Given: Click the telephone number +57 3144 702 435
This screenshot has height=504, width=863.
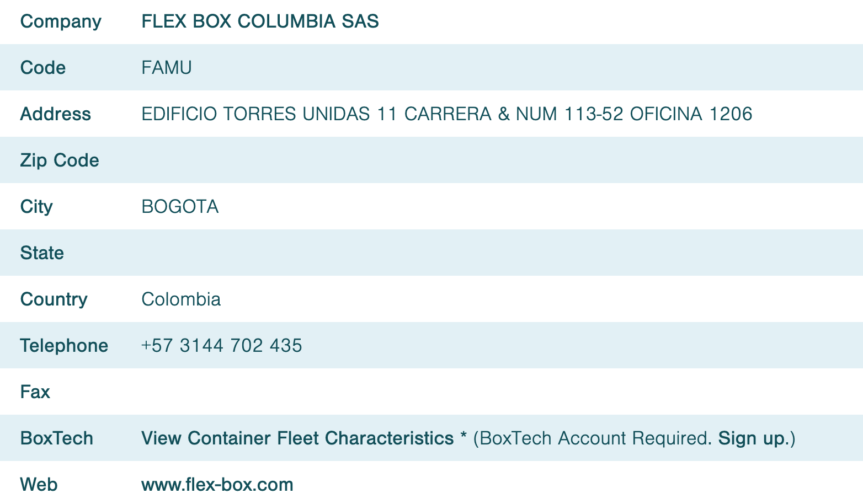Looking at the screenshot, I should [221, 345].
